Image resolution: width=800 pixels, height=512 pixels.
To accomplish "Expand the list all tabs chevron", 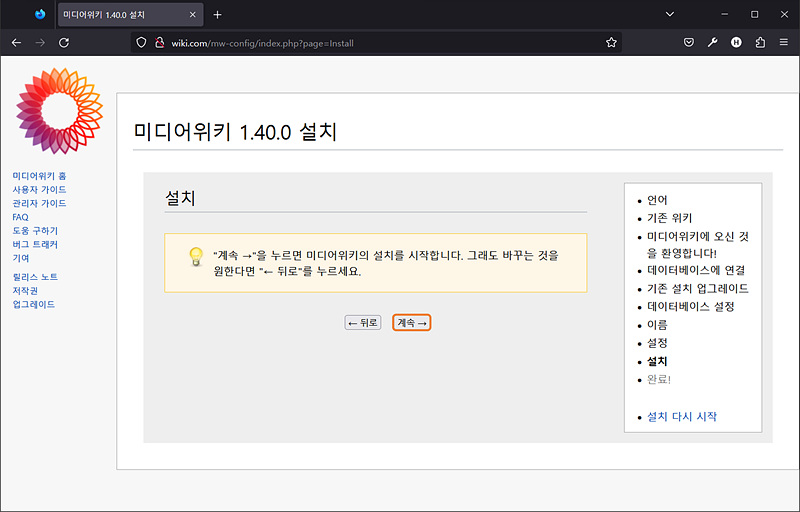I will coord(670,14).
